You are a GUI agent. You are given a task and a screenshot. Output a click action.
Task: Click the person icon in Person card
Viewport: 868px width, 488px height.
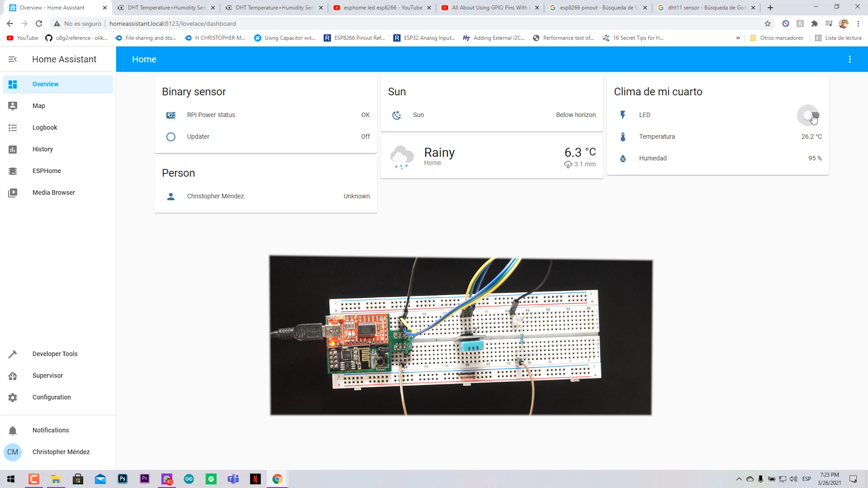pos(171,196)
